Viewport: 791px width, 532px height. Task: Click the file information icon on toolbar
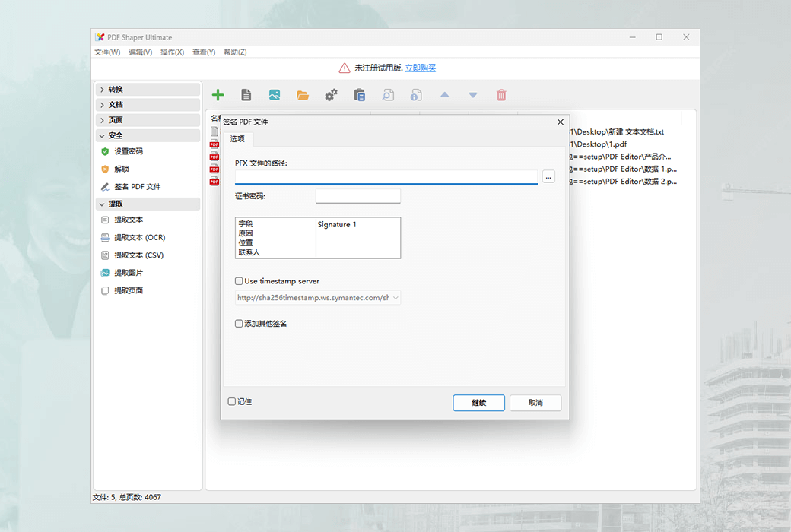tap(415, 94)
